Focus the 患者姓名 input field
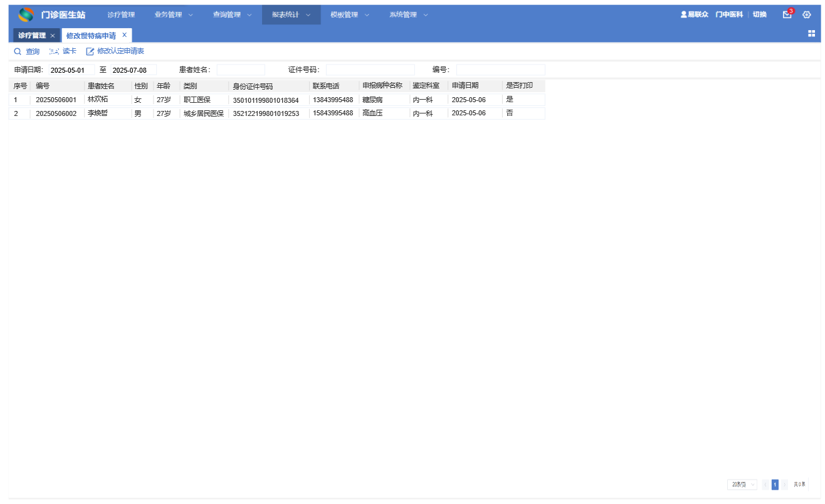Screen dimensions: 825x504 241,70
